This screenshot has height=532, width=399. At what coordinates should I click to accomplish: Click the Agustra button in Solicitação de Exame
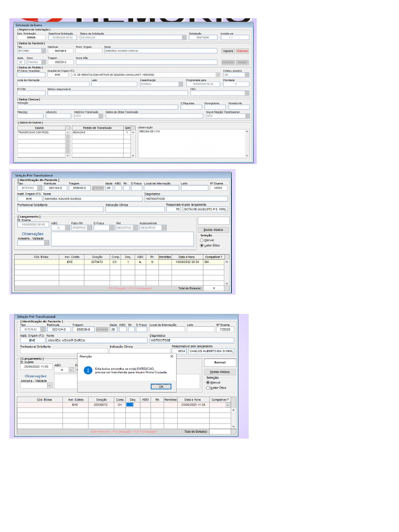228,51
